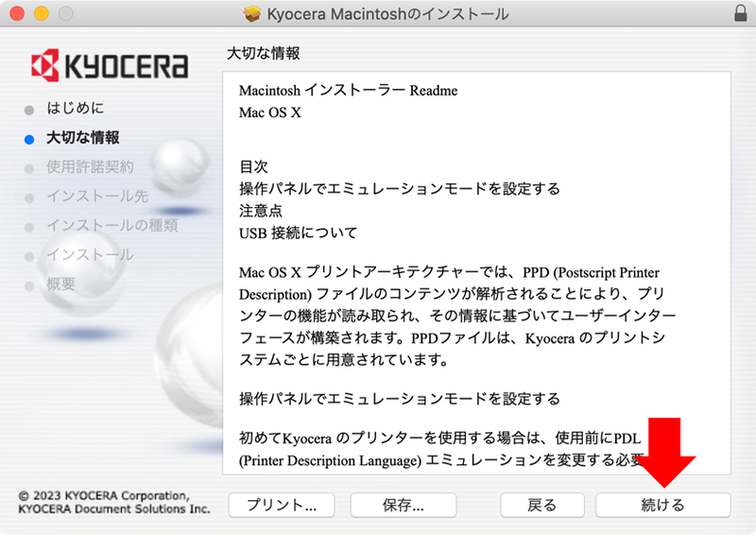Click the 注意点 line in contents list
Image resolution: width=756 pixels, height=535 pixels.
(261, 211)
